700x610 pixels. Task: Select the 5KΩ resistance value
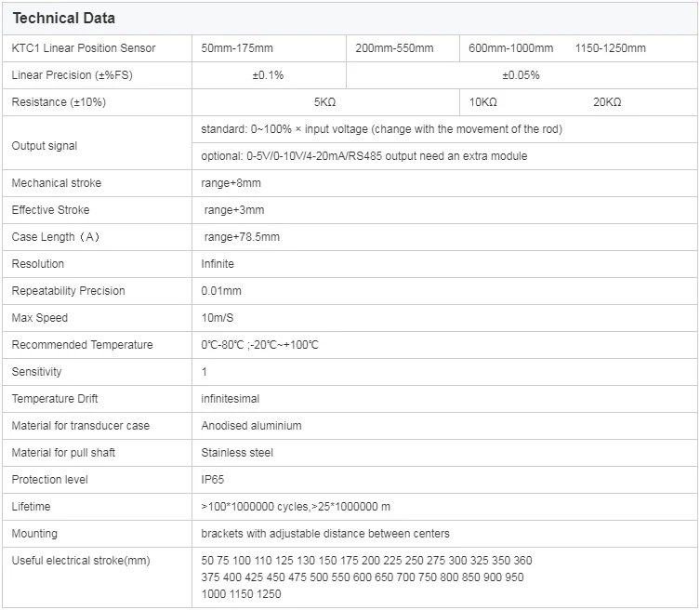[x=324, y=102]
